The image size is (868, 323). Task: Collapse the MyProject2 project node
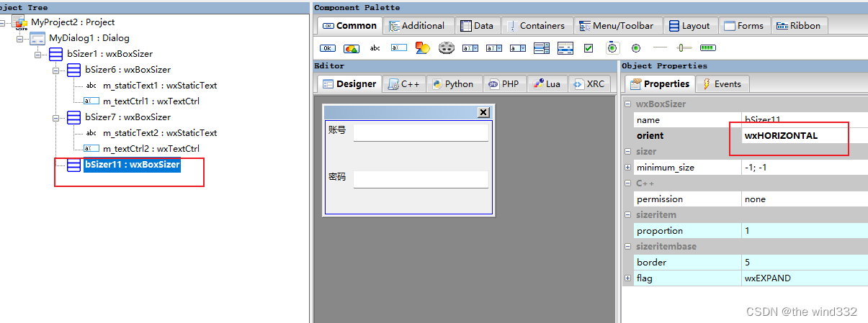[4, 22]
